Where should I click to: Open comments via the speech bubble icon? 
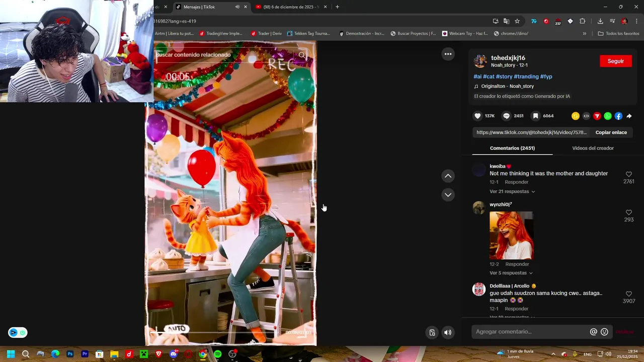point(506,116)
